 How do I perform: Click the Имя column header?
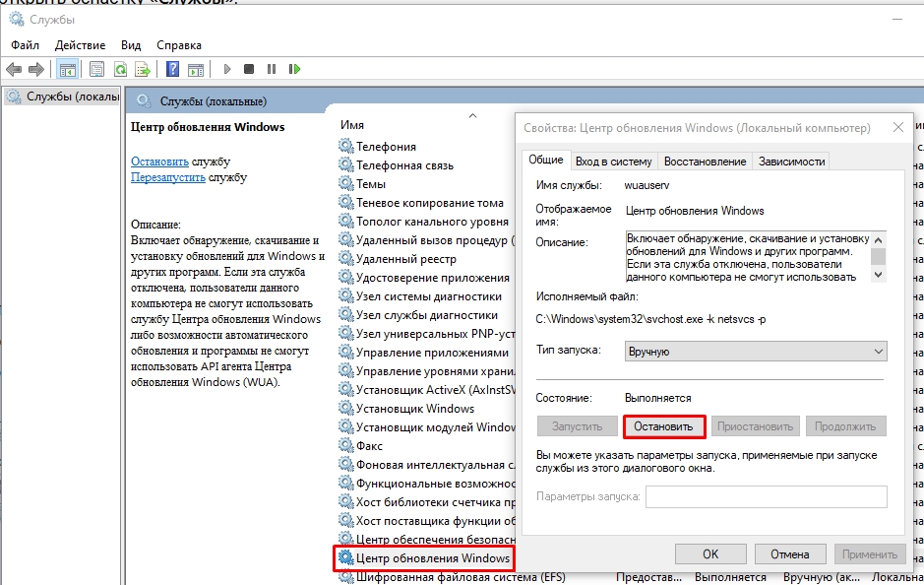[x=352, y=125]
